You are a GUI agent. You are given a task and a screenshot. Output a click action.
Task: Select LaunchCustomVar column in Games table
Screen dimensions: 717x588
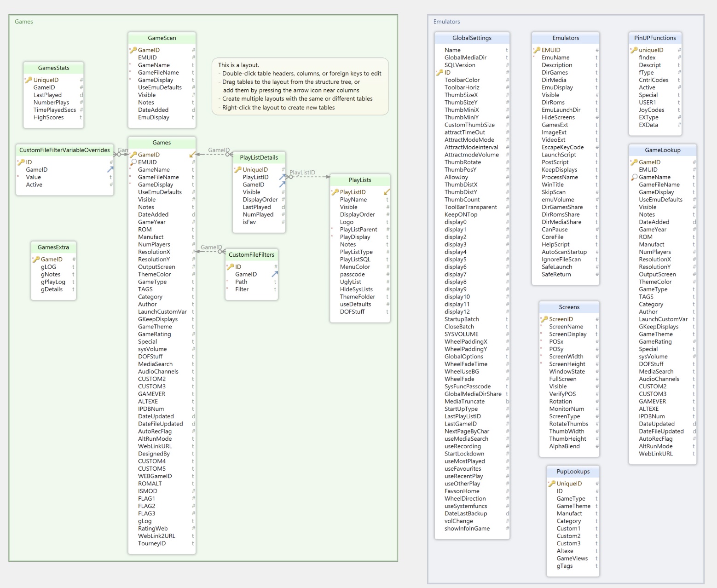pyautogui.click(x=162, y=312)
